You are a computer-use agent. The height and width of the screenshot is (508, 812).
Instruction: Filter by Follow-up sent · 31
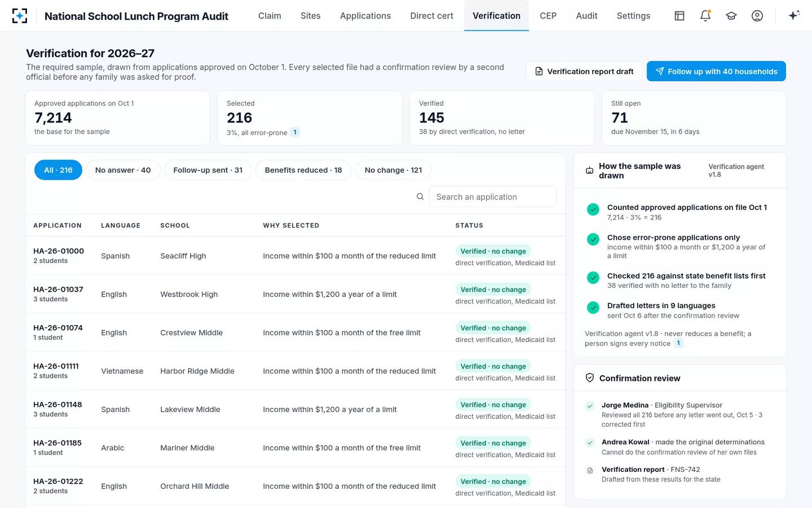[208, 170]
